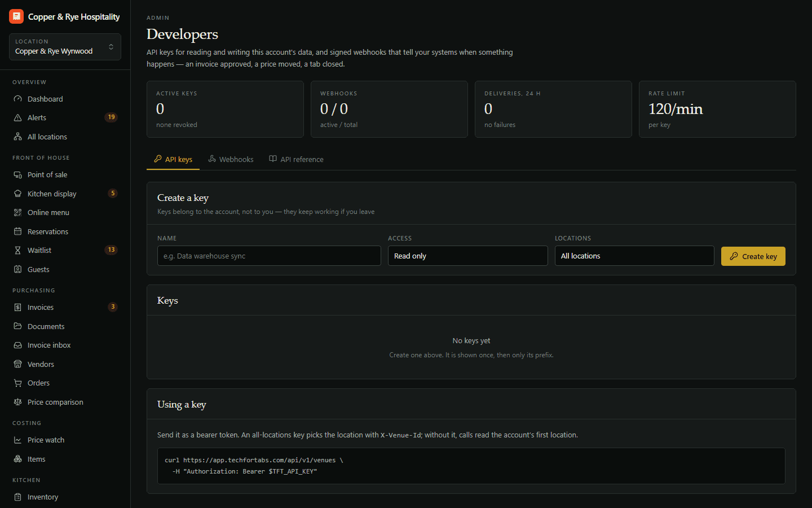
Task: Click the Inventory clipboard icon
Action: pyautogui.click(x=17, y=497)
